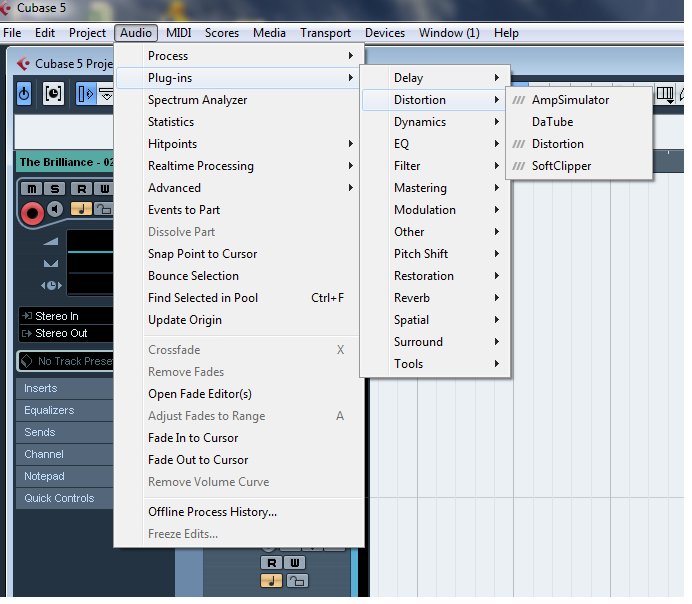This screenshot has height=604, width=692.
Task: Toggle the R button on the bottom track
Action: [271, 563]
